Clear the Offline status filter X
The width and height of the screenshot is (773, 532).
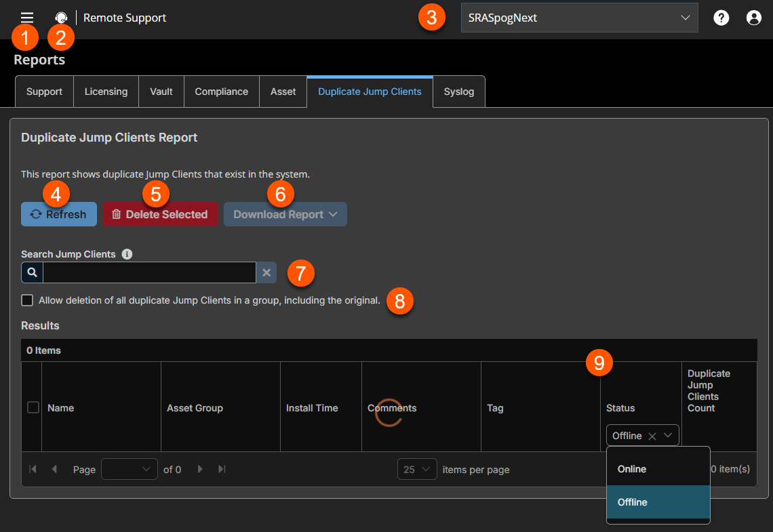(x=652, y=436)
